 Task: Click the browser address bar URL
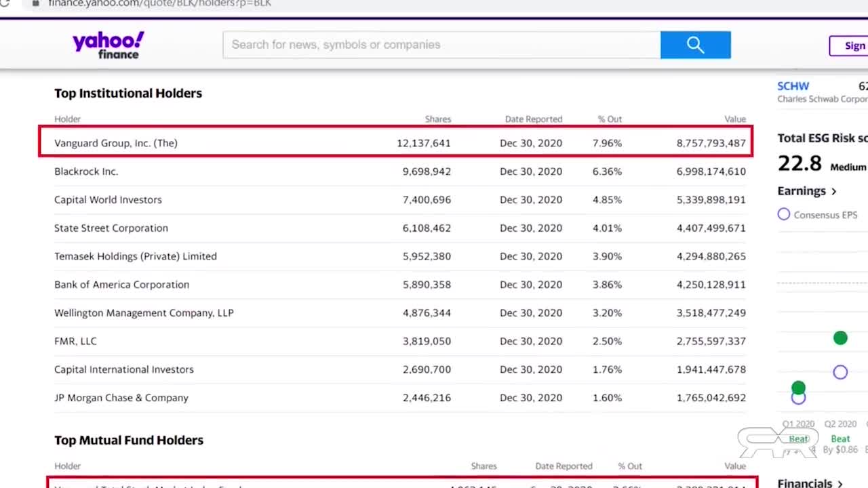point(159,3)
